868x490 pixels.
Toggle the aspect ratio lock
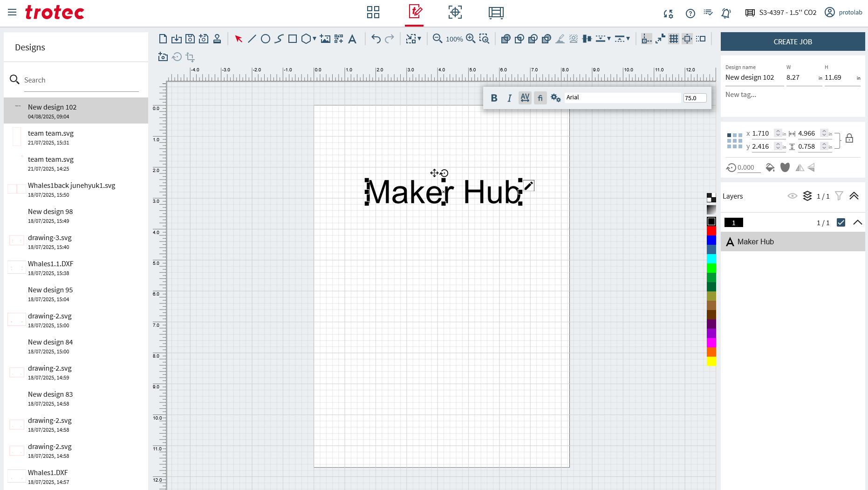tap(849, 138)
